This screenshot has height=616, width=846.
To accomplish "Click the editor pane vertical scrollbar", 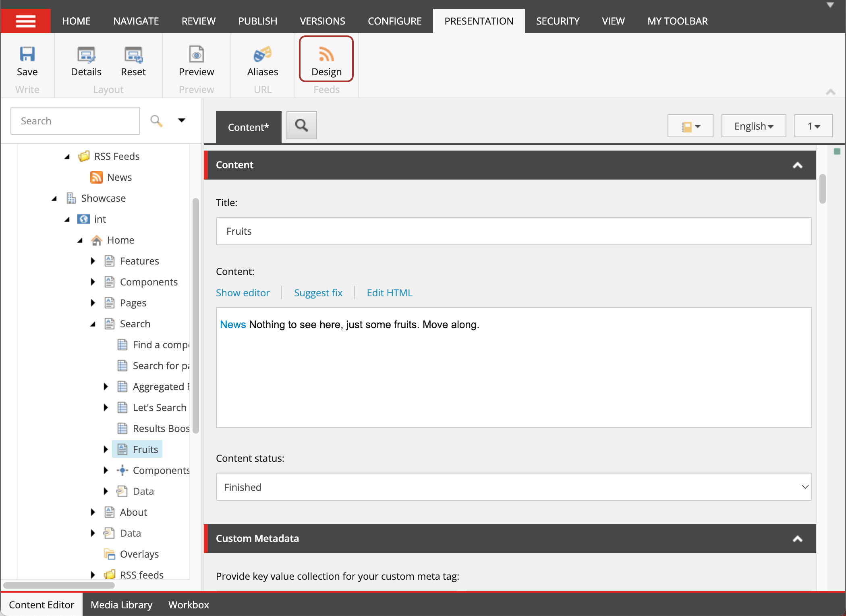I will pyautogui.click(x=822, y=188).
